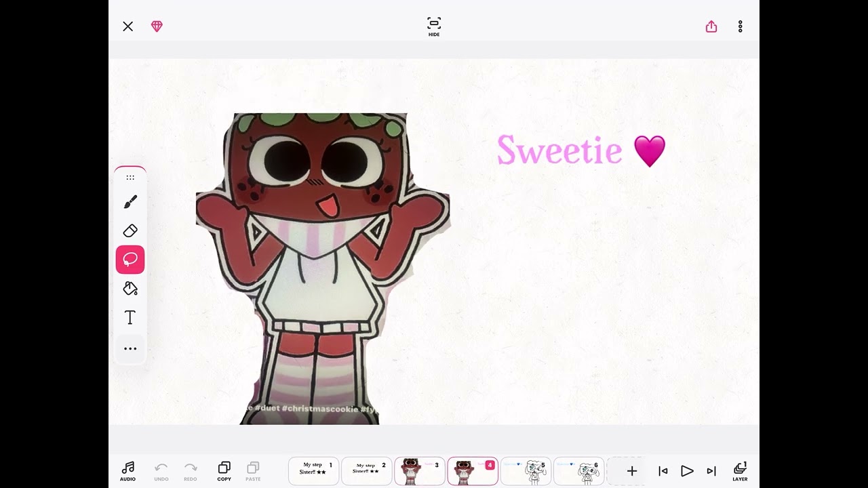This screenshot has height=488, width=868.
Task: Select highlighted frame 4 thumbnail
Action: point(473,471)
